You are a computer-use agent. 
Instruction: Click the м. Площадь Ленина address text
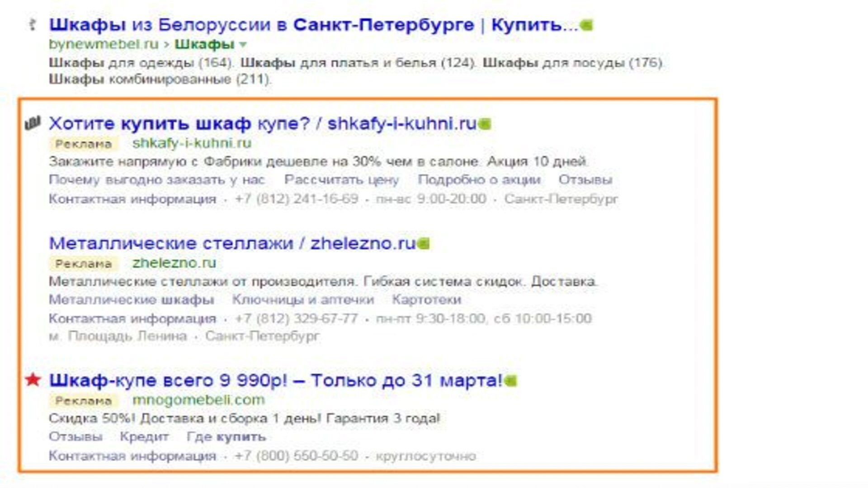point(118,336)
